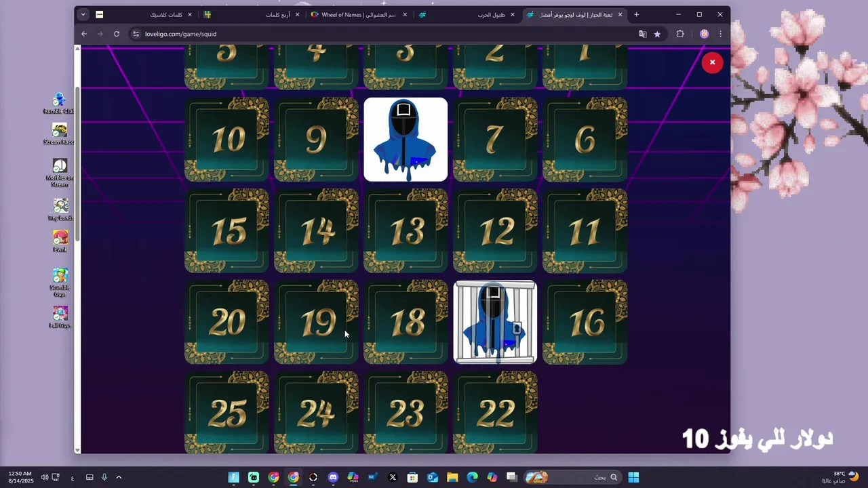Select card number 6

click(585, 140)
